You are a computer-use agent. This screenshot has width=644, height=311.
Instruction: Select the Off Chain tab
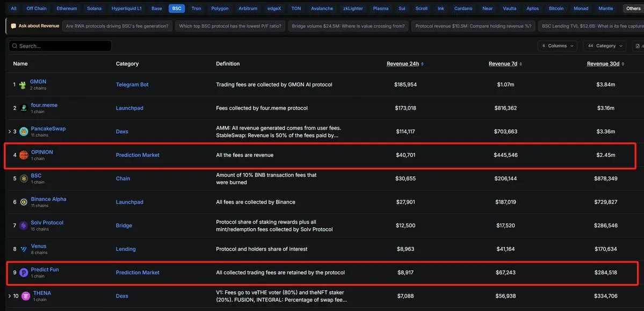click(x=37, y=8)
